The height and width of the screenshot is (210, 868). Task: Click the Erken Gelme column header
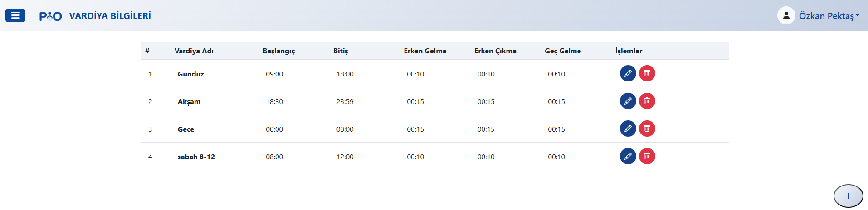(425, 51)
